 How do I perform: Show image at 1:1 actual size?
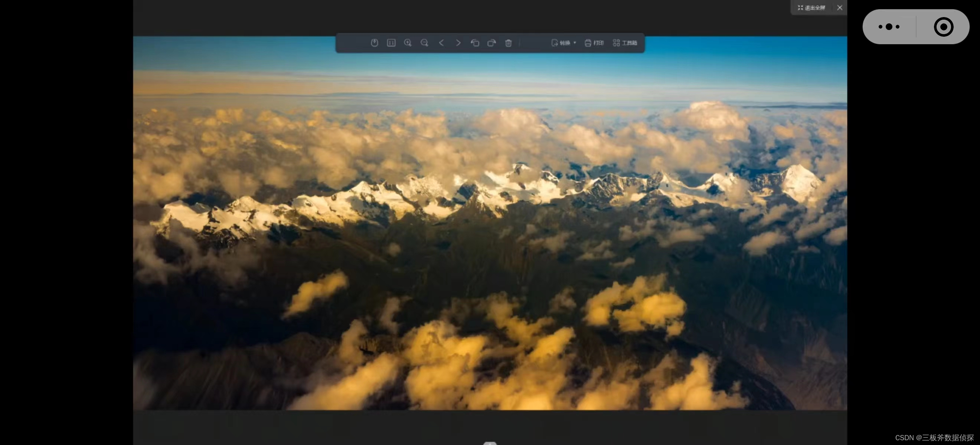point(391,43)
